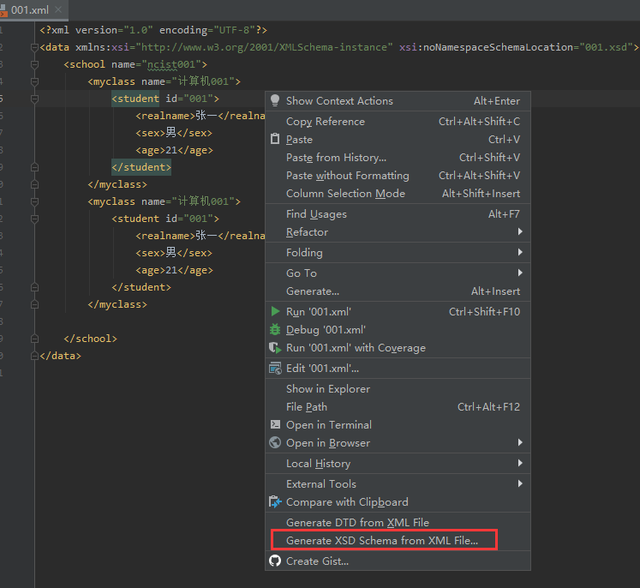
Task: Open the Refactor submenu
Action: click(x=398, y=232)
